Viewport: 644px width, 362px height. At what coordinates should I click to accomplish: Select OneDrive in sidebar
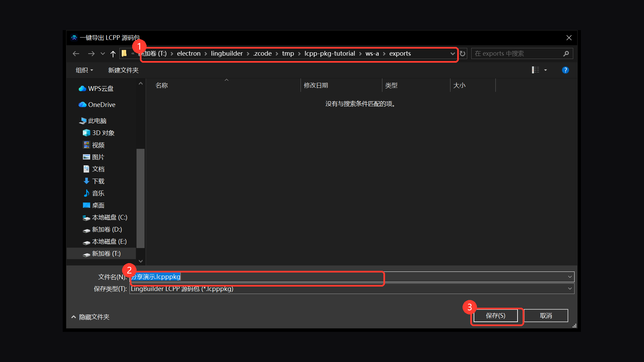(x=97, y=105)
